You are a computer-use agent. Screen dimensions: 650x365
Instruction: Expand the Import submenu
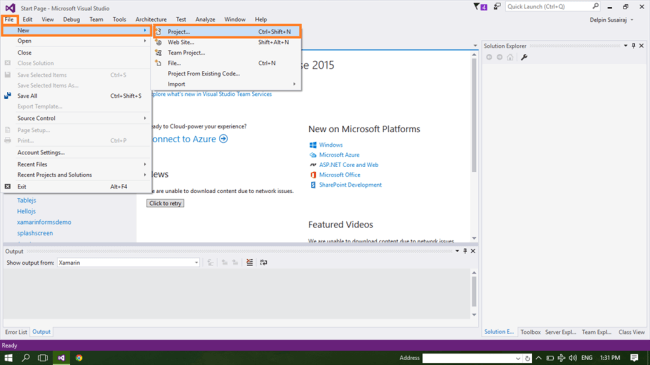coord(294,84)
